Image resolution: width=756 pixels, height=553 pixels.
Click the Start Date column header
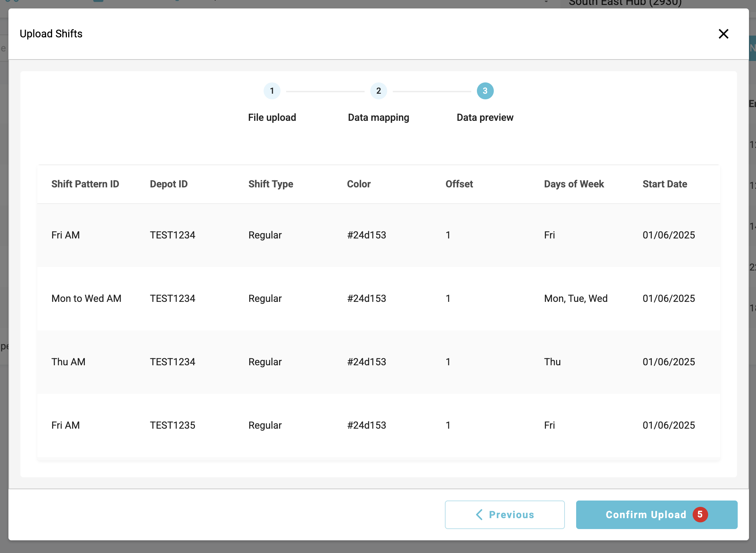coord(664,184)
